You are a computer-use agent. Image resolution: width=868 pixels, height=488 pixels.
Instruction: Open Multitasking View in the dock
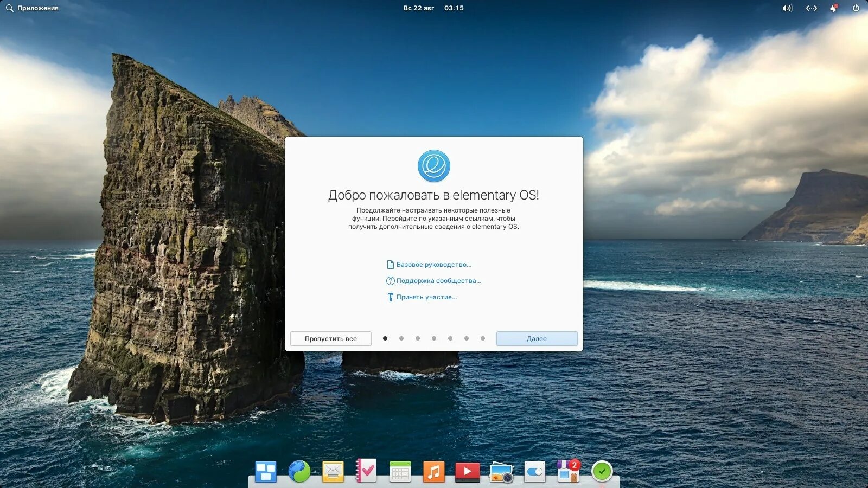pyautogui.click(x=266, y=472)
